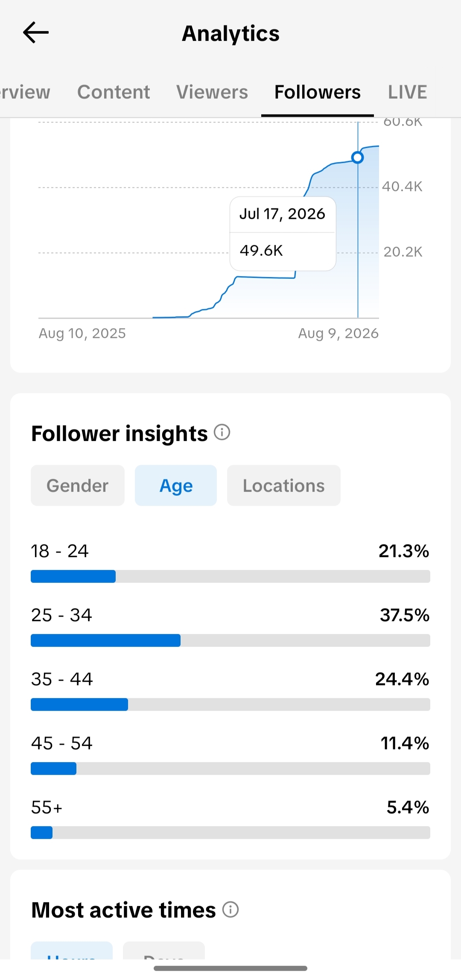Open Follower insights info icon
Screen dimensions: 461x980
222,432
